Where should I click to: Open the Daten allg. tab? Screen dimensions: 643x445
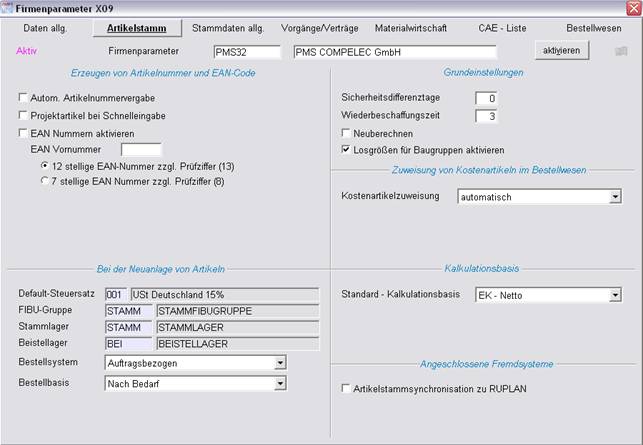coord(45,28)
